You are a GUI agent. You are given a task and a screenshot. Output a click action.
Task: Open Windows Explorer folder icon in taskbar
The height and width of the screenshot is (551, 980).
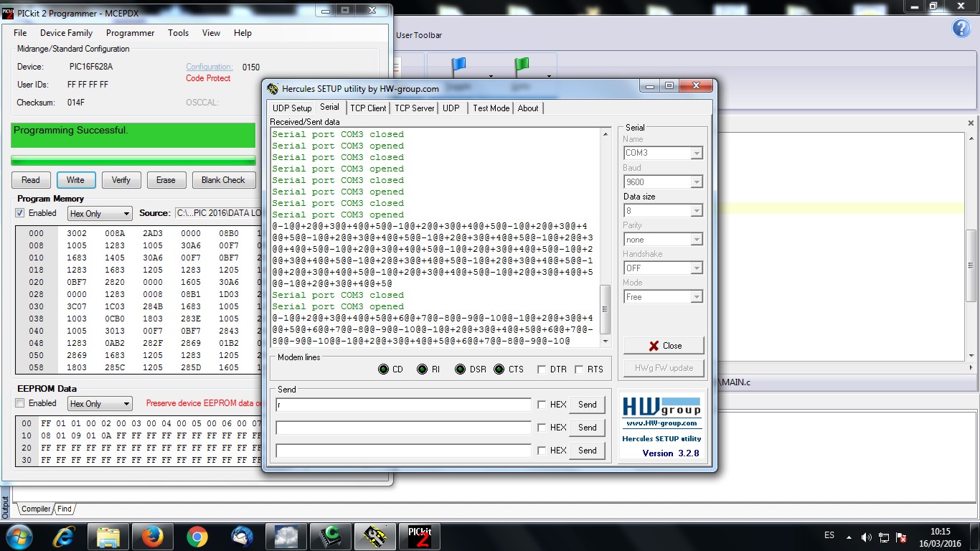(x=108, y=536)
